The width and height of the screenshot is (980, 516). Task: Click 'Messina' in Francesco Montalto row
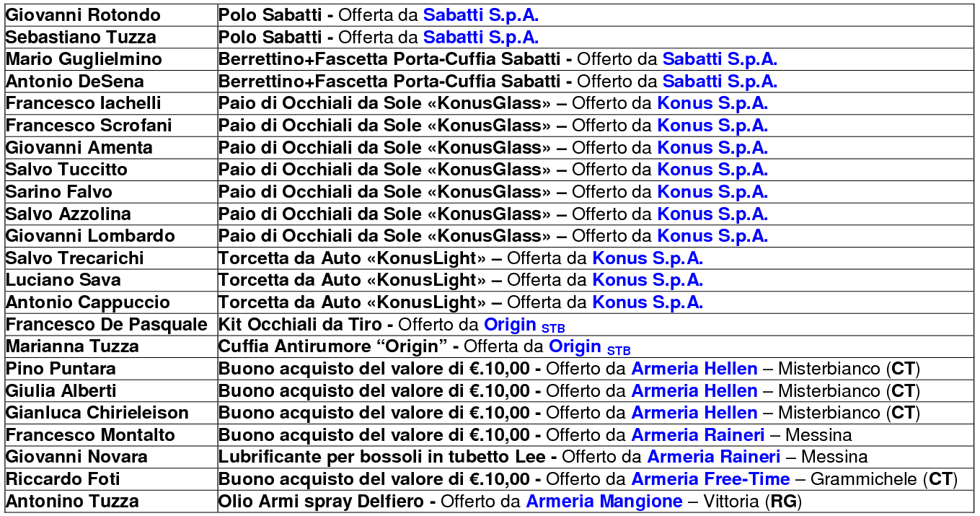(x=818, y=435)
